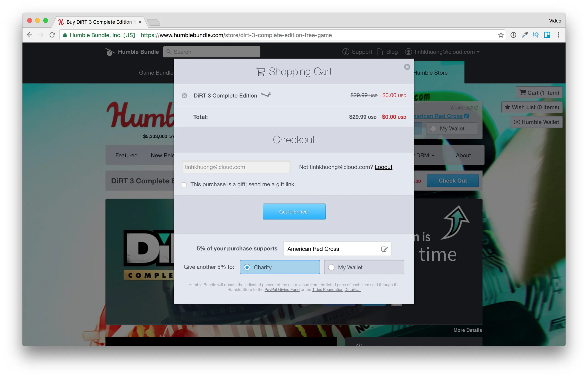Open the Support page
The image size is (588, 378).
point(357,52)
